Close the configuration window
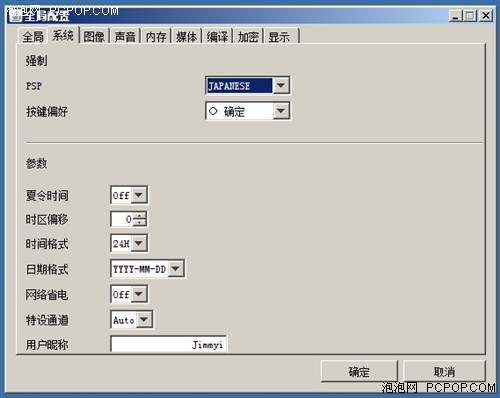This screenshot has width=500, height=398. click(x=486, y=15)
